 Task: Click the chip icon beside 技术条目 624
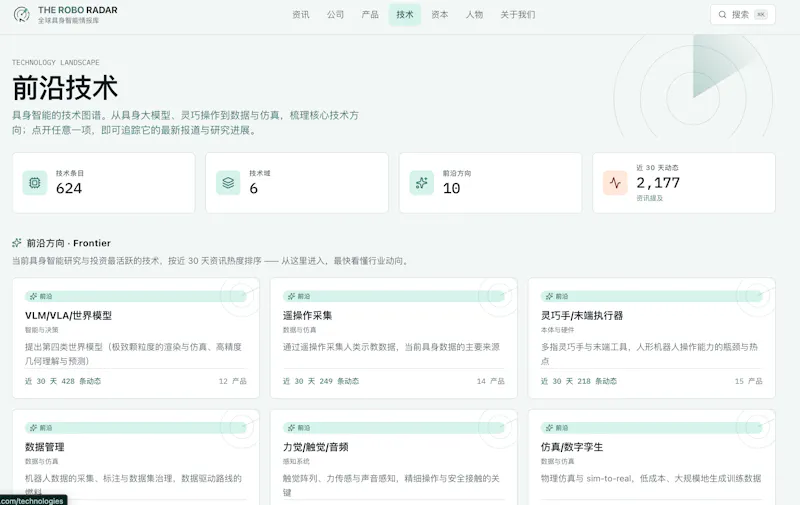tap(35, 183)
